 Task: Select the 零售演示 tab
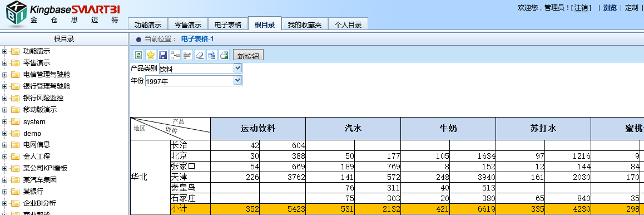(x=188, y=25)
